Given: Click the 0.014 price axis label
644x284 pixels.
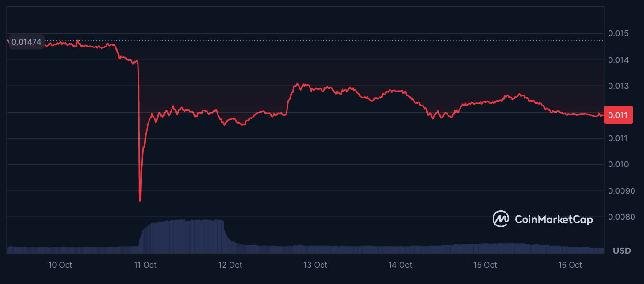Looking at the screenshot, I should tap(618, 60).
